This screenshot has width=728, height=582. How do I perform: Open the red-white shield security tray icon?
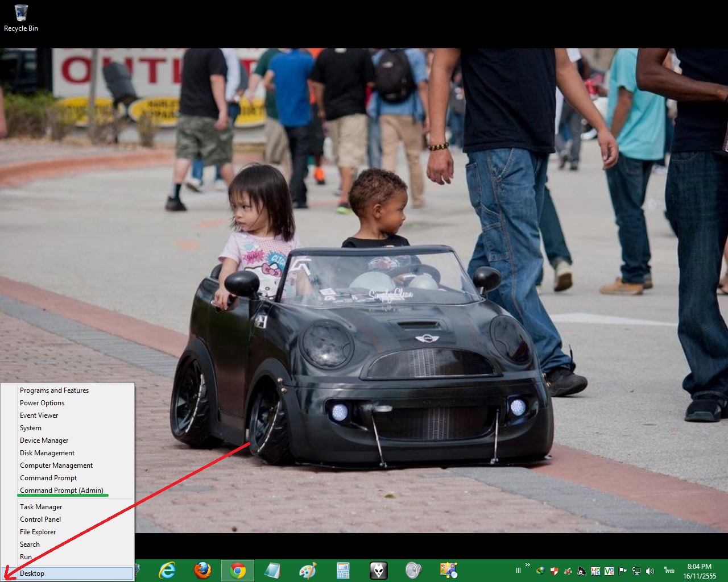pyautogui.click(x=554, y=571)
